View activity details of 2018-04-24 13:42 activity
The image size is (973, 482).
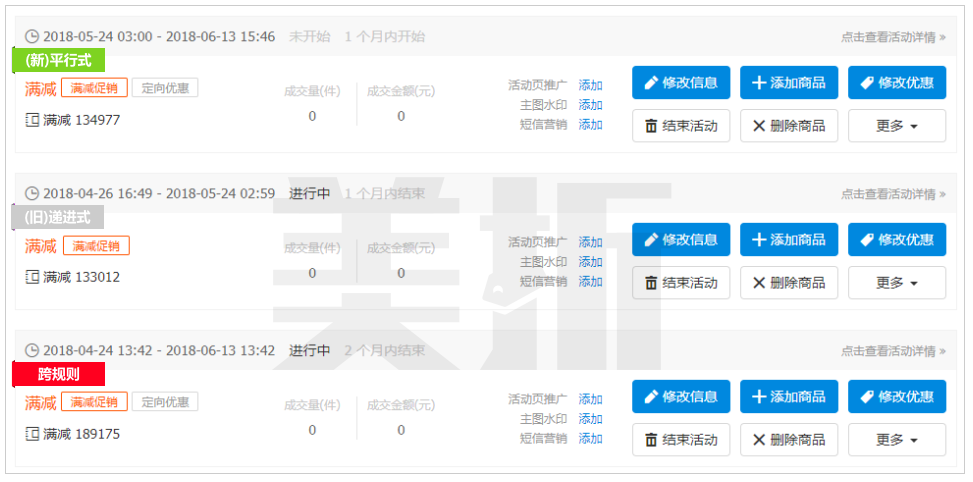pos(893,351)
